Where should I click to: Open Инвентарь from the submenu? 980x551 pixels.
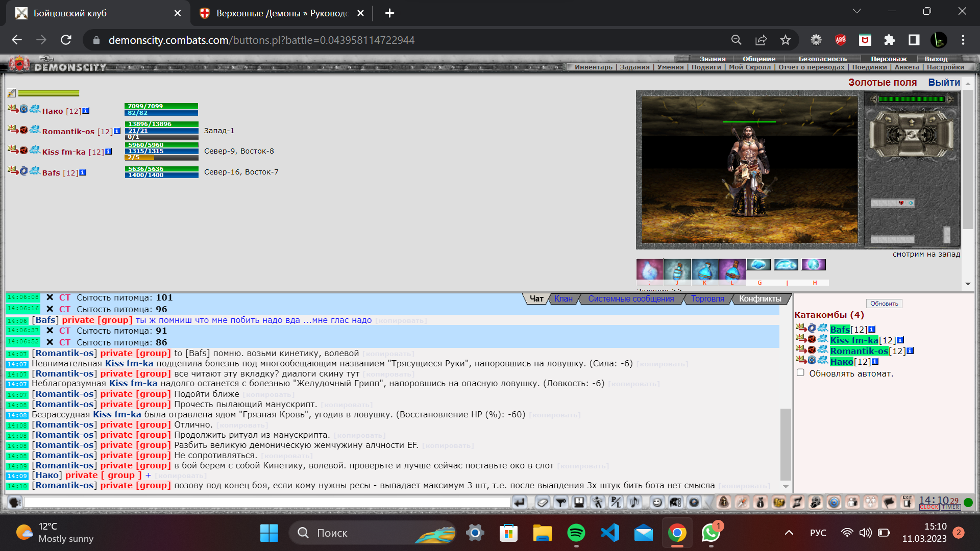(593, 67)
